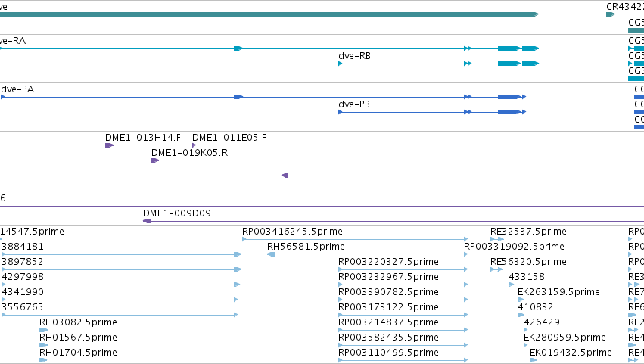The width and height of the screenshot is (644, 364).
Task: Select the RP003110499.5prime EST label
Action: [x=388, y=353]
